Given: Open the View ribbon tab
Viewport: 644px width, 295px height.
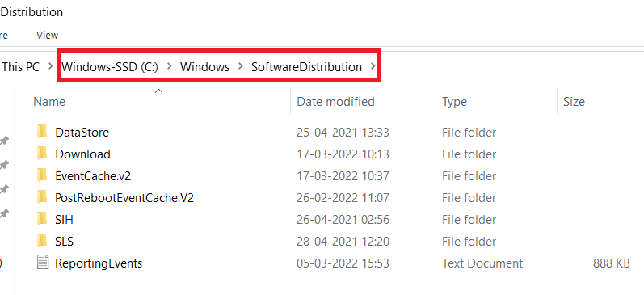Looking at the screenshot, I should [47, 36].
